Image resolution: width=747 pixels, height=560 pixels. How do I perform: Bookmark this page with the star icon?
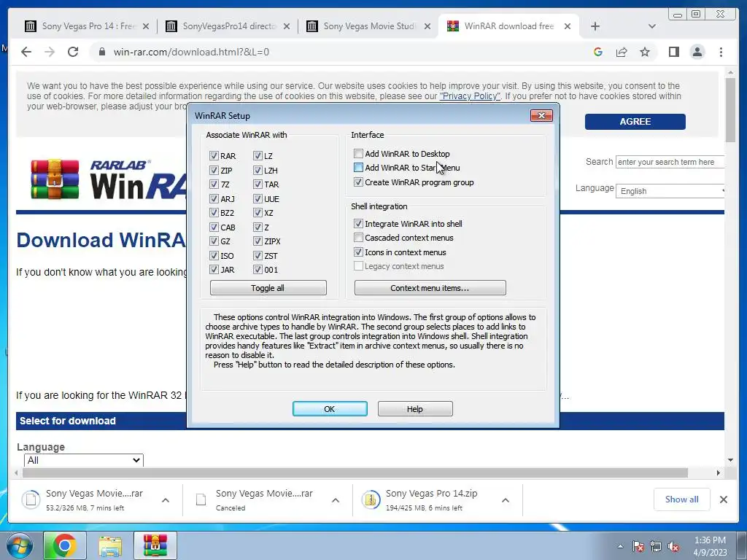click(645, 52)
